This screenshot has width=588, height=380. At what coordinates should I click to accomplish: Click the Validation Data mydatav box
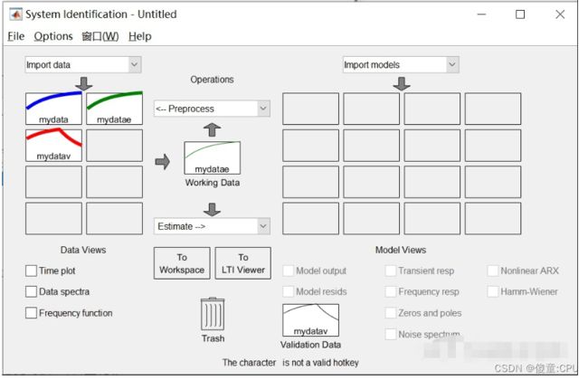[x=310, y=320]
